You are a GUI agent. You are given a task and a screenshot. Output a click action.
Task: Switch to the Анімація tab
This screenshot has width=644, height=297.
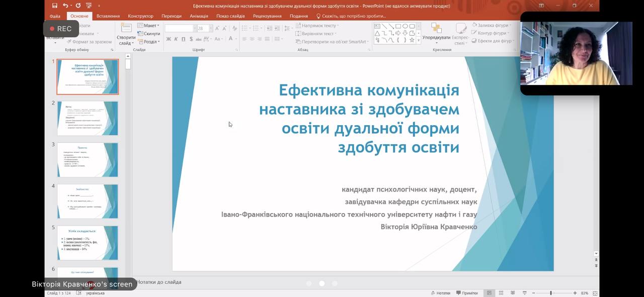click(199, 16)
